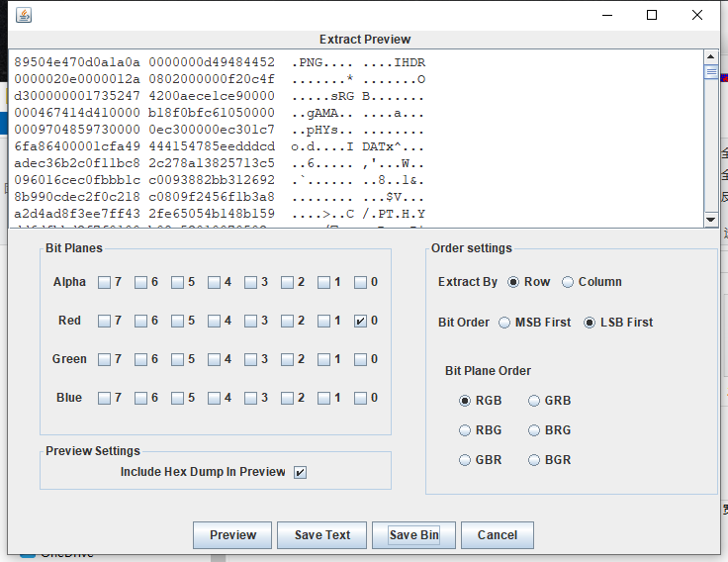This screenshot has height=562, width=728.
Task: Toggle Red bit plane 2
Action: point(288,321)
